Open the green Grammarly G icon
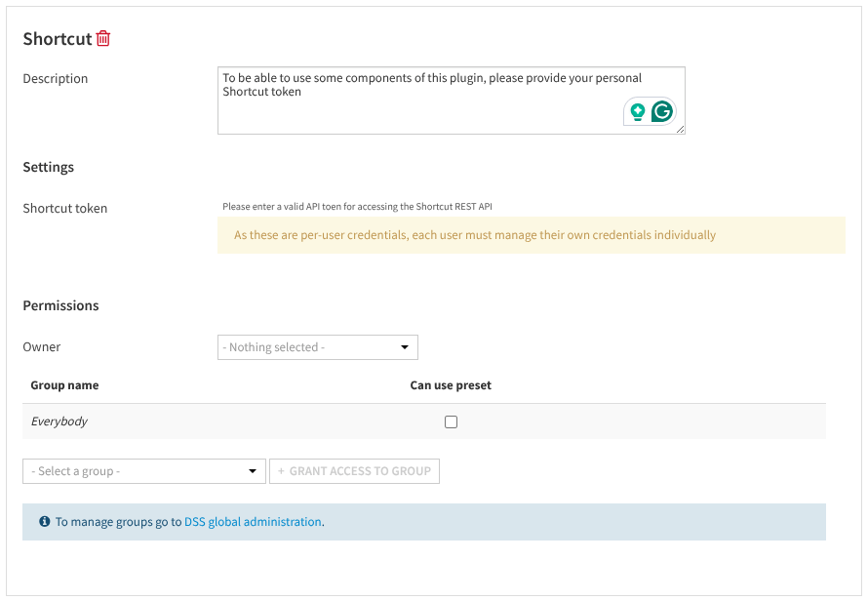The image size is (868, 601). [662, 112]
